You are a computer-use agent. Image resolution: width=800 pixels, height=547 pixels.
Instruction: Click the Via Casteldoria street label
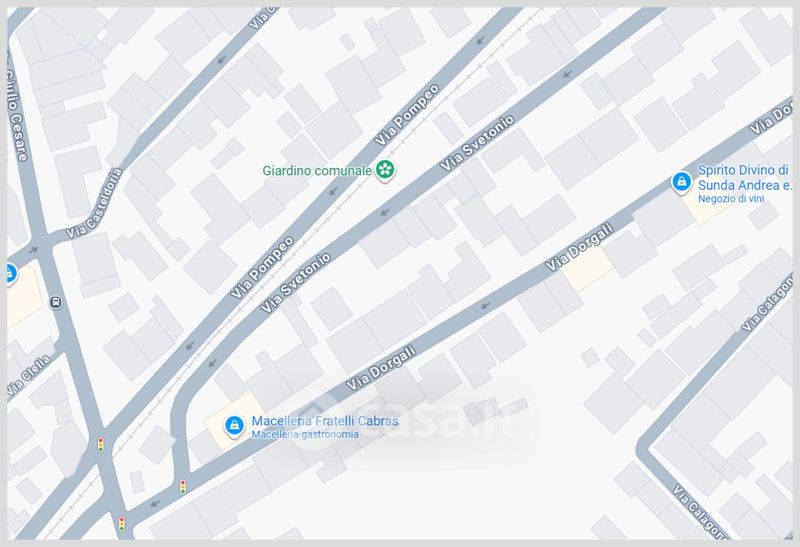pyautogui.click(x=94, y=204)
